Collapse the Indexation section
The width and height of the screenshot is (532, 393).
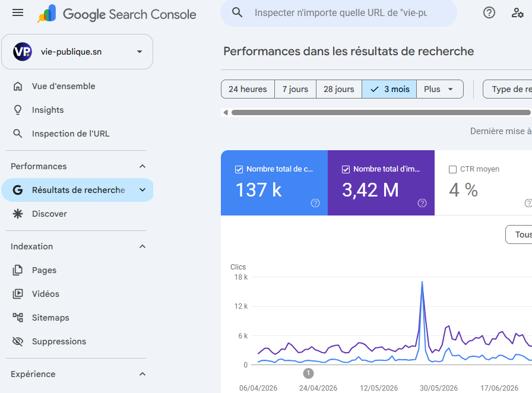click(142, 246)
